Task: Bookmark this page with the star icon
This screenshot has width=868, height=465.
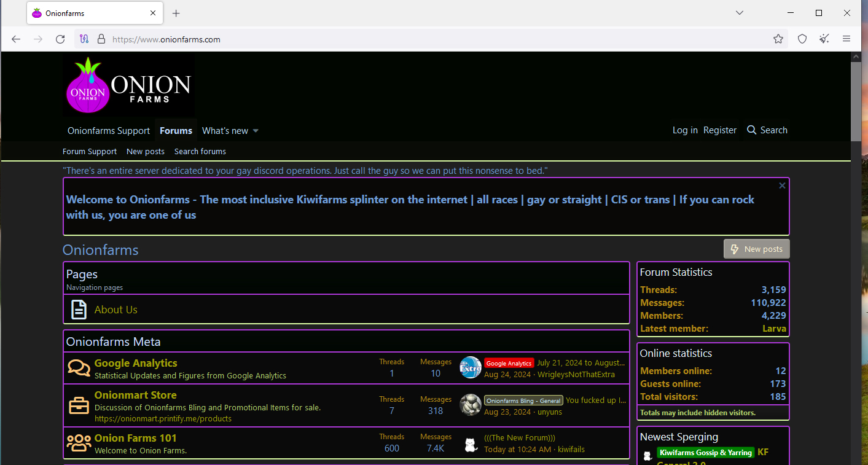Action: pos(778,39)
